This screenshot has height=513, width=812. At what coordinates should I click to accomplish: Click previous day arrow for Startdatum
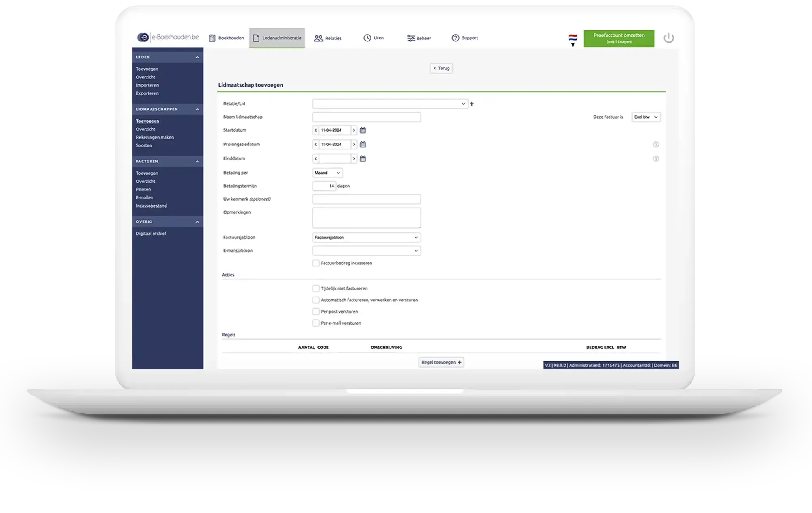click(x=316, y=130)
